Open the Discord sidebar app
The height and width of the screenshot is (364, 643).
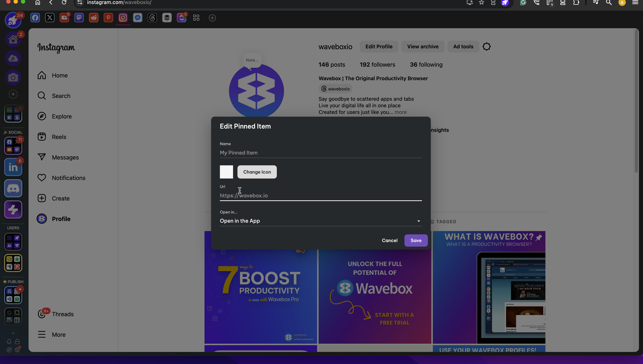[13, 188]
